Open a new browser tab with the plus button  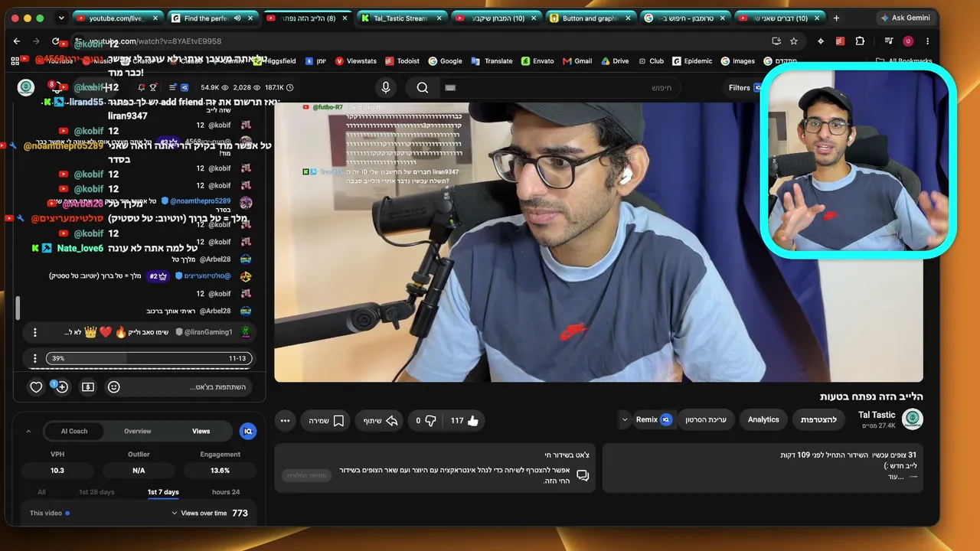tap(836, 18)
